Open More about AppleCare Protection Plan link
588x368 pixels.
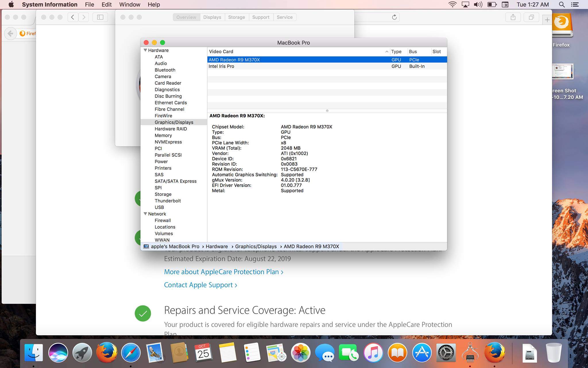coord(223,272)
